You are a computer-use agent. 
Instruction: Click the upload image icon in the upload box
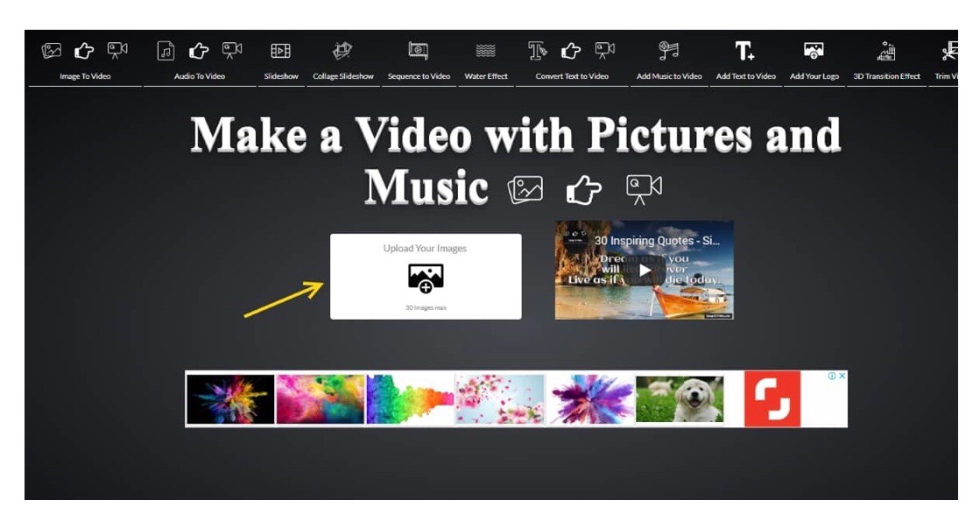click(x=426, y=278)
